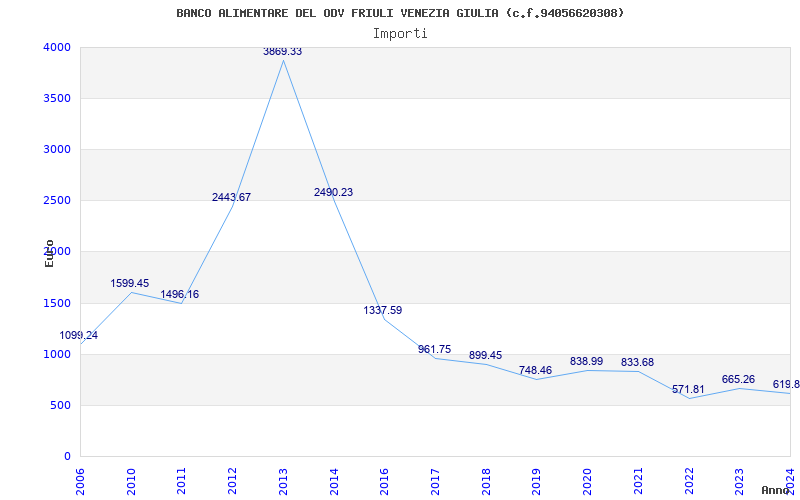Viewport: 800px width, 500px height.
Task: Select the 3869.33 peak value label
Action: point(283,52)
